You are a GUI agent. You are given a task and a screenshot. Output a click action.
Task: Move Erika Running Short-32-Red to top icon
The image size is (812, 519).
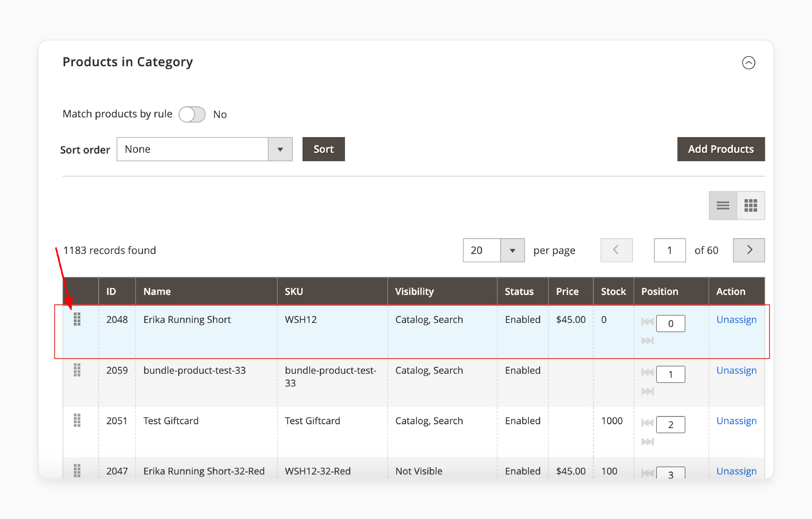click(x=647, y=473)
